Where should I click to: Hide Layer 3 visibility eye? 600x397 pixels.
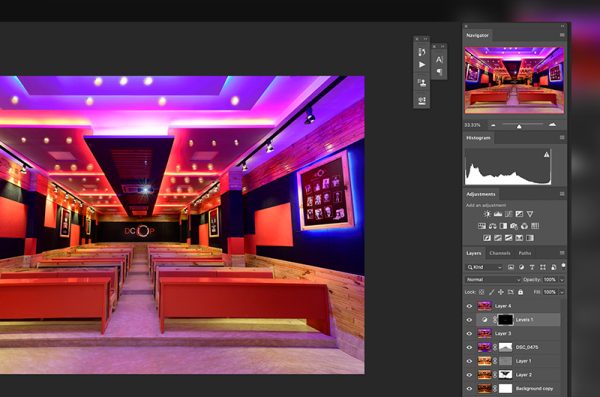pyautogui.click(x=470, y=333)
